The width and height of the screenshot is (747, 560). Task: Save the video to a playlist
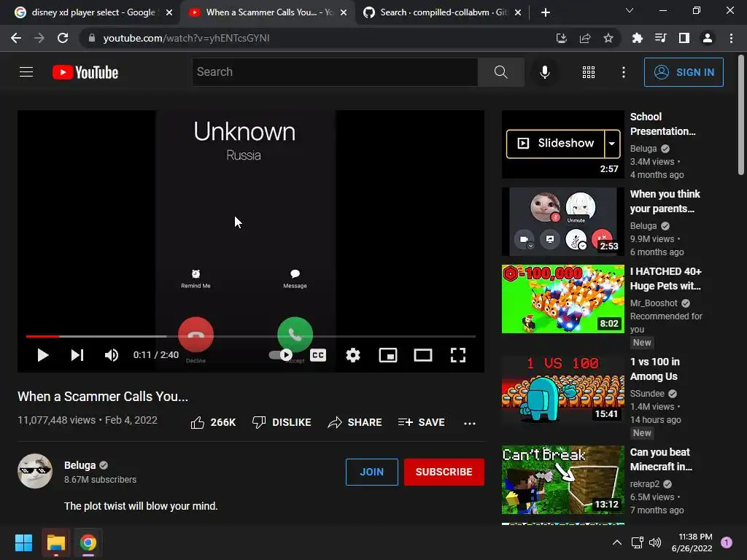click(421, 422)
